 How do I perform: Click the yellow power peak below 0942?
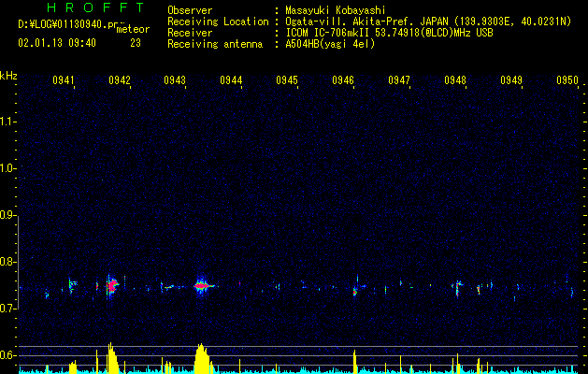click(112, 358)
